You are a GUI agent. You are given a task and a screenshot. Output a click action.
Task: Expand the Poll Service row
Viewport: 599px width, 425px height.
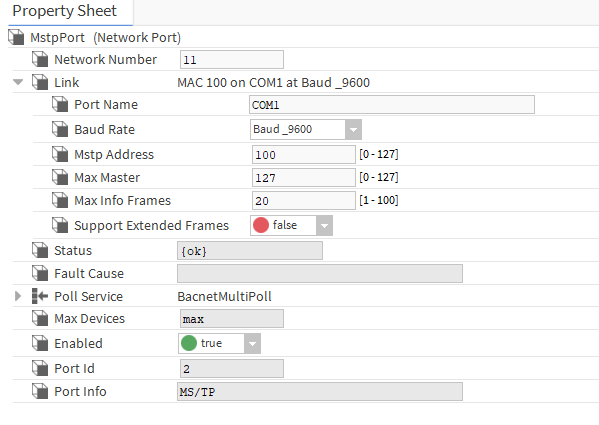(18, 296)
